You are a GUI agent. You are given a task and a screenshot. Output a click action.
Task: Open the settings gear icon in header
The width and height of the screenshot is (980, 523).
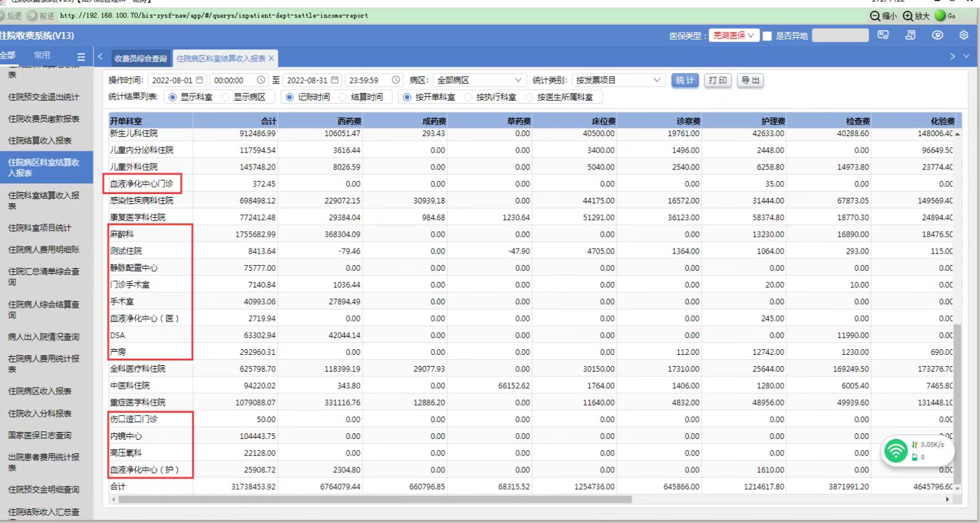[x=963, y=35]
